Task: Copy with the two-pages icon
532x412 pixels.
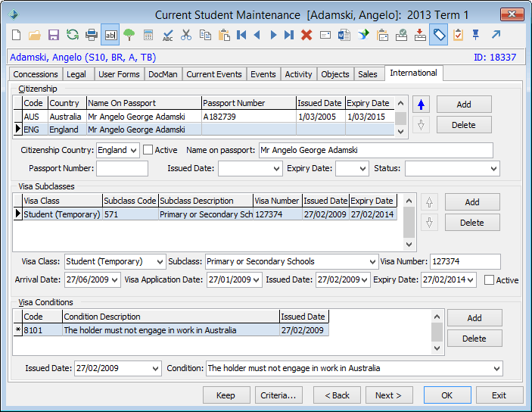Action: click(x=205, y=35)
